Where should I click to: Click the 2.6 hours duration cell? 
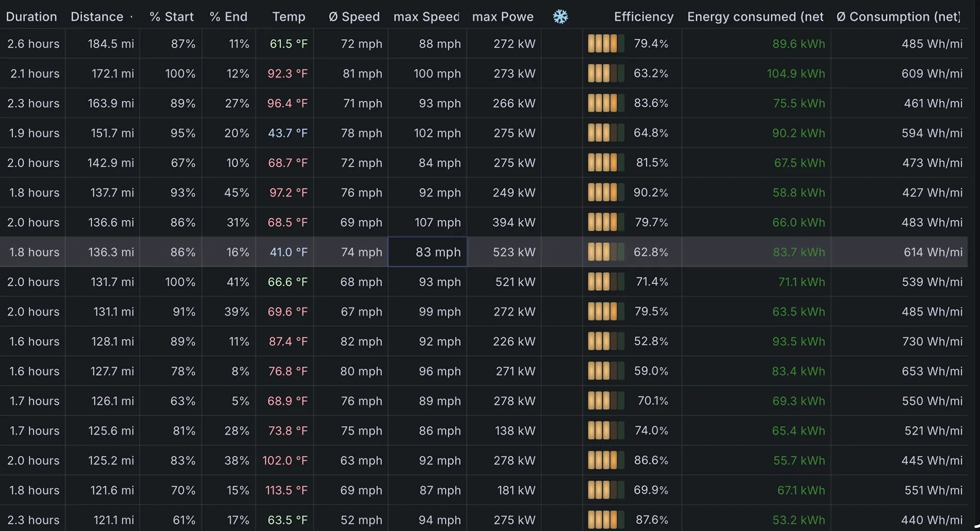[x=33, y=44]
